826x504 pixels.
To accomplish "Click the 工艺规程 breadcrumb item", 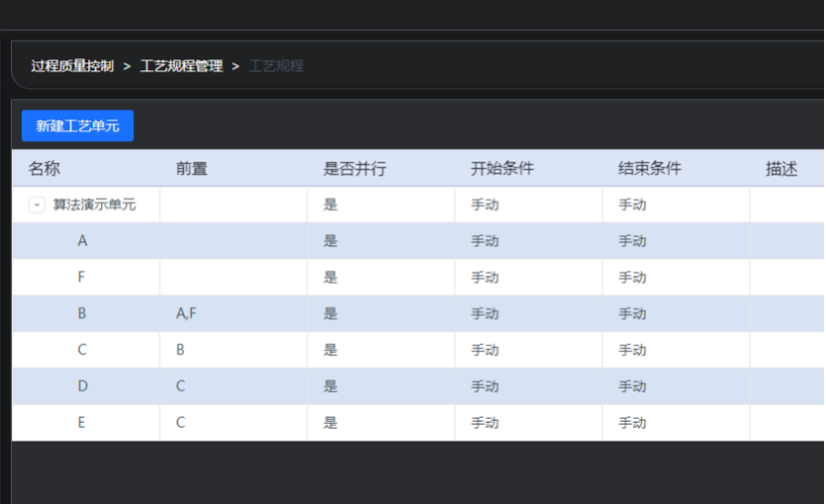I will coord(276,65).
